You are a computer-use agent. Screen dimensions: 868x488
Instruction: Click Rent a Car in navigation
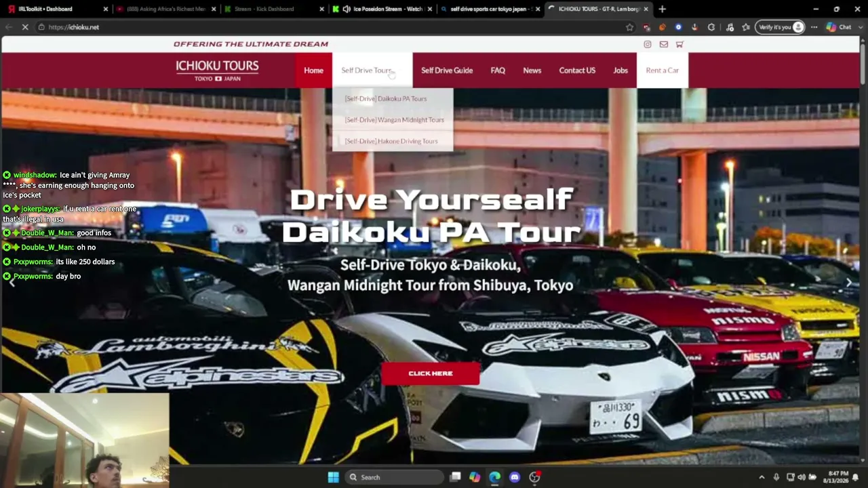coord(663,70)
